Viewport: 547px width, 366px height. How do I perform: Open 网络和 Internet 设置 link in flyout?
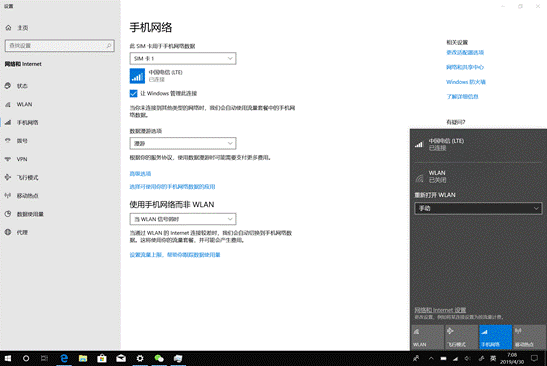440,310
